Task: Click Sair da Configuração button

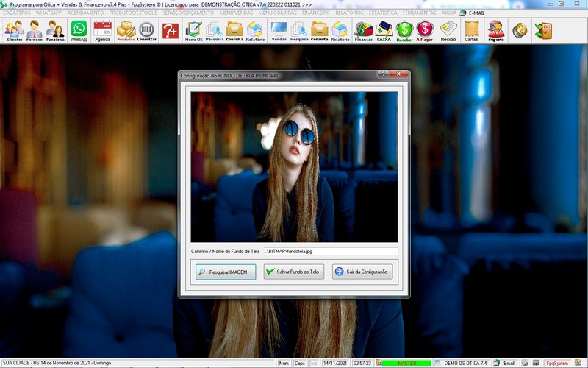Action: tap(363, 272)
